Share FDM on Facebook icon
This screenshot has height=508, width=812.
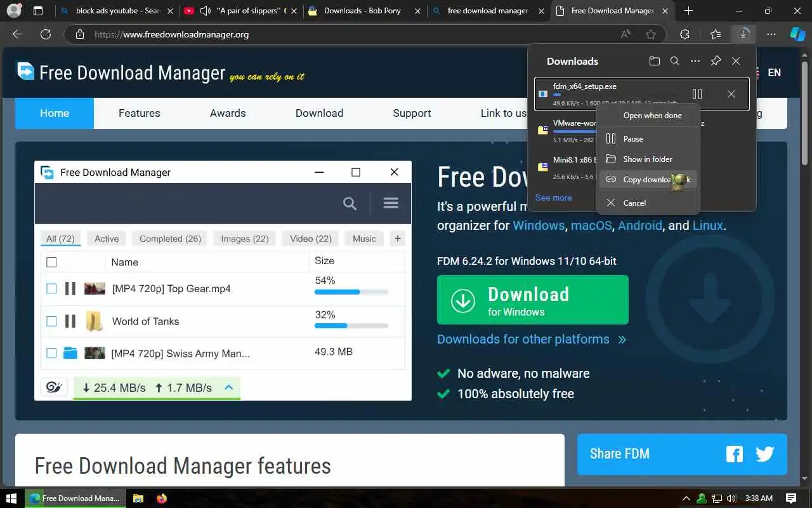(735, 454)
